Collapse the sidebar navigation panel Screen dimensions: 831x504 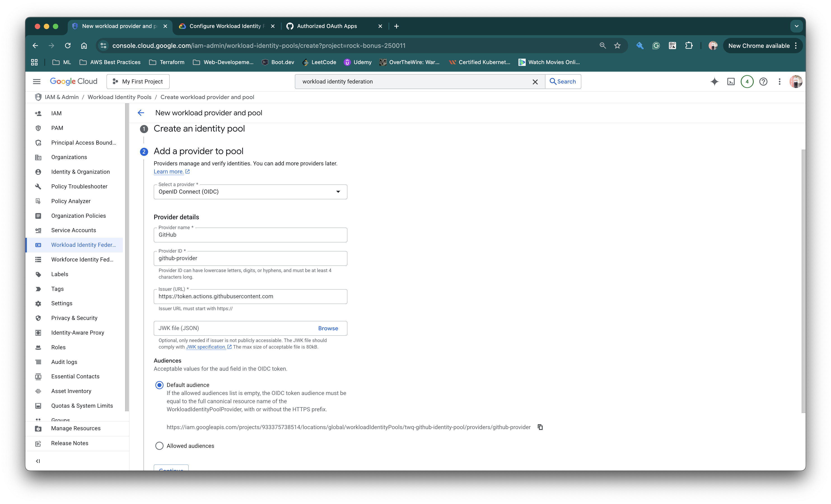pos(38,461)
